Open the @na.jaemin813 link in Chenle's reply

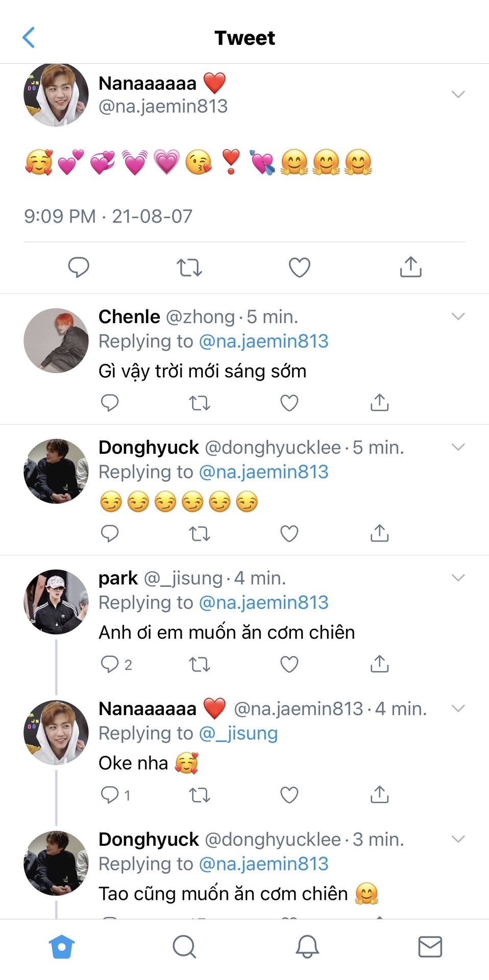(x=263, y=341)
